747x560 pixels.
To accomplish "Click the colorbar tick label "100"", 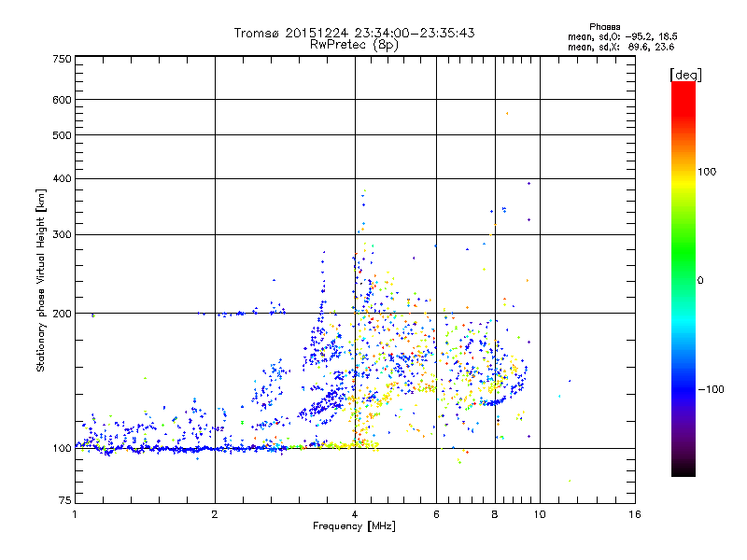I will tap(707, 172).
